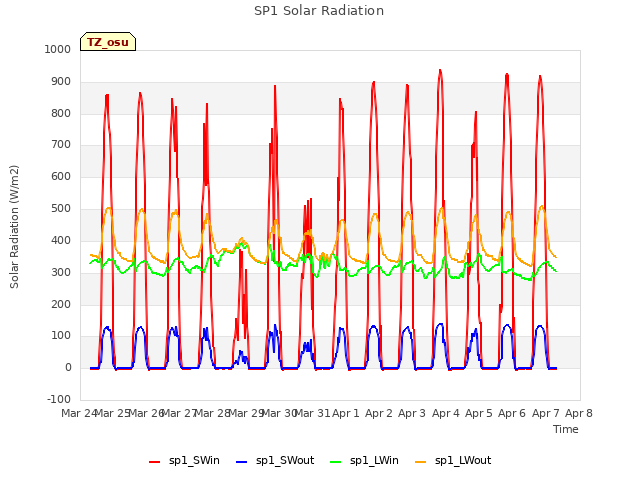Click the Mar 24 date tick label
The image size is (640, 480).
(79, 413)
